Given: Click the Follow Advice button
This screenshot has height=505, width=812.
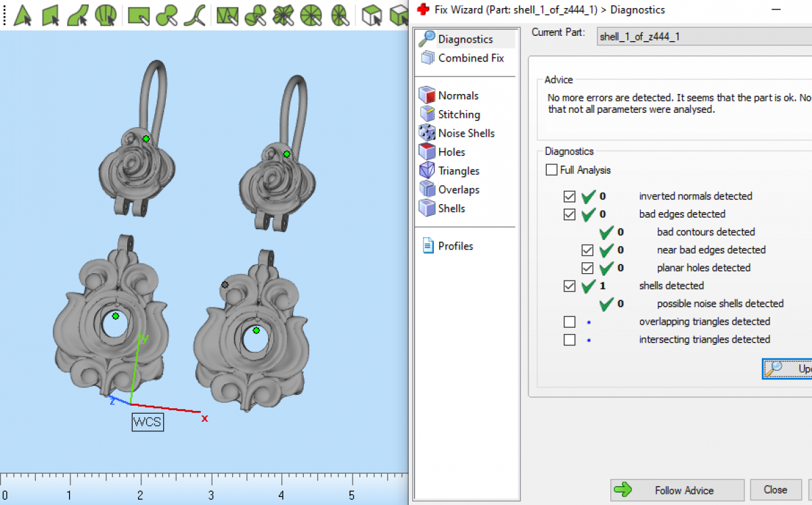Looking at the screenshot, I should click(x=677, y=490).
